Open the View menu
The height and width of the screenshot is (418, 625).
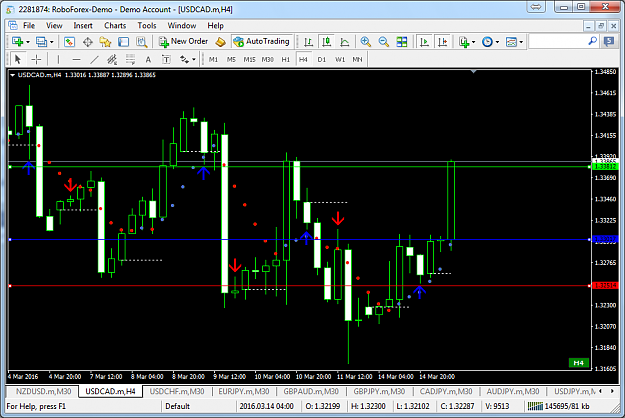coord(54,26)
